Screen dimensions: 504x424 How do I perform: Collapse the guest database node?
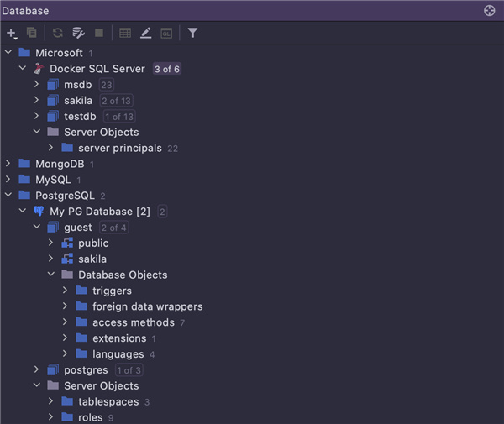(x=37, y=227)
